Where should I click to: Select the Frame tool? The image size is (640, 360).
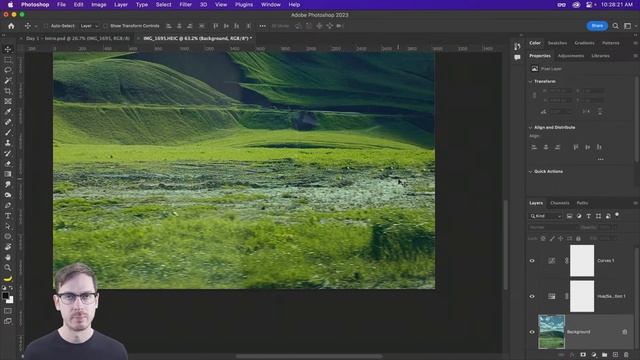point(8,101)
